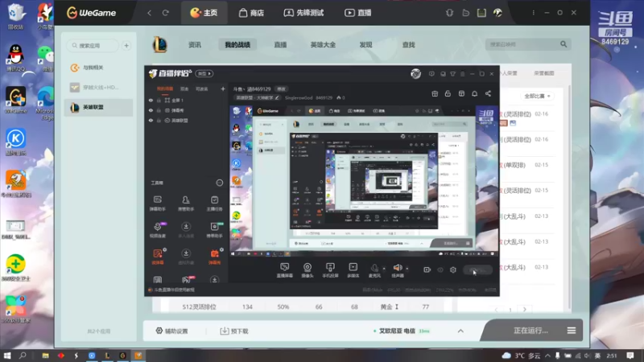Click the League of Legends logo icon

point(159,45)
